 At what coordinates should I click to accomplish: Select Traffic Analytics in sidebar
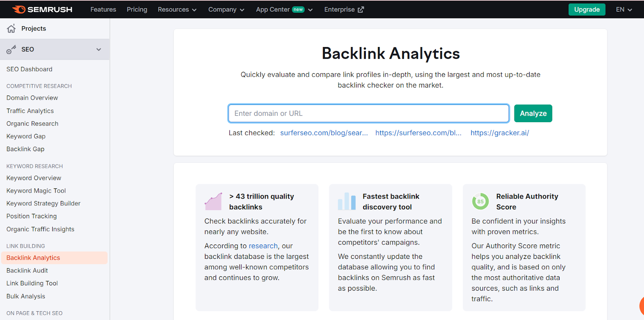pyautogui.click(x=30, y=111)
